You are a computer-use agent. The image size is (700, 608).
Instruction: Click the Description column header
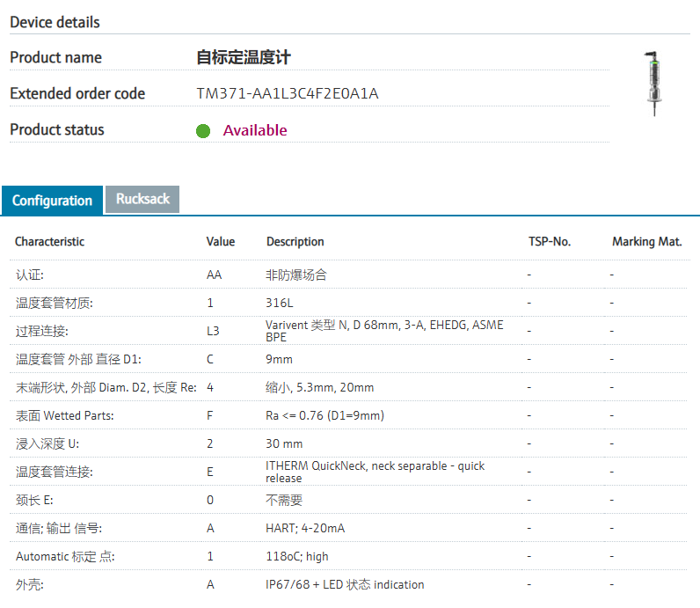tap(295, 241)
